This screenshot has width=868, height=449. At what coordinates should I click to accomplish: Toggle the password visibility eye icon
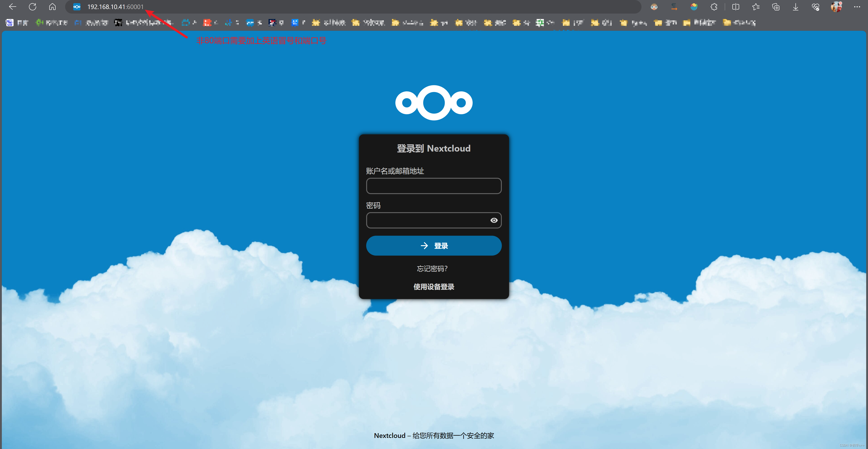tap(494, 220)
